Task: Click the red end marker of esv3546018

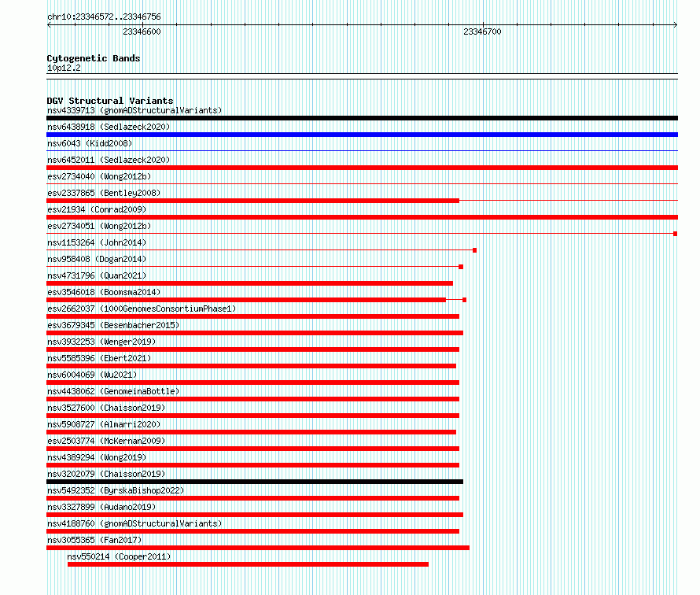Action: pos(464,300)
